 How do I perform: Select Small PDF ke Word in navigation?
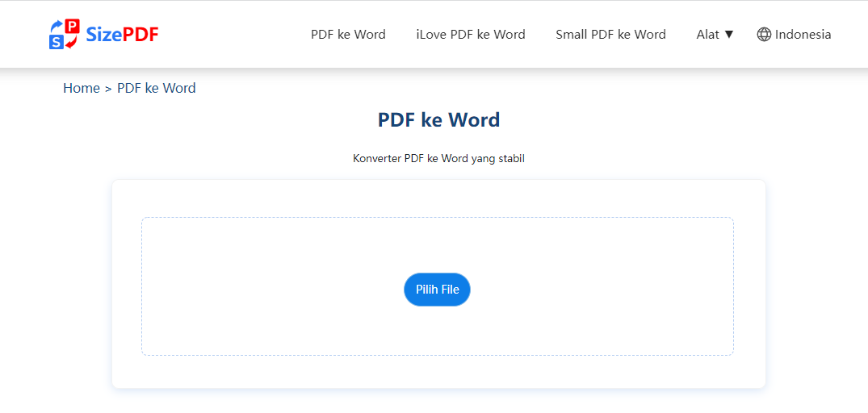610,34
